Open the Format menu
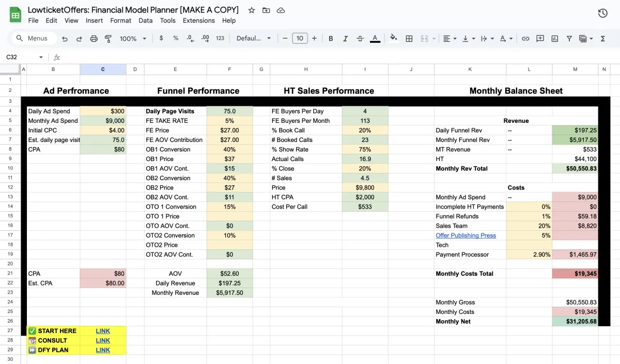The width and height of the screenshot is (620, 364). 120,21
